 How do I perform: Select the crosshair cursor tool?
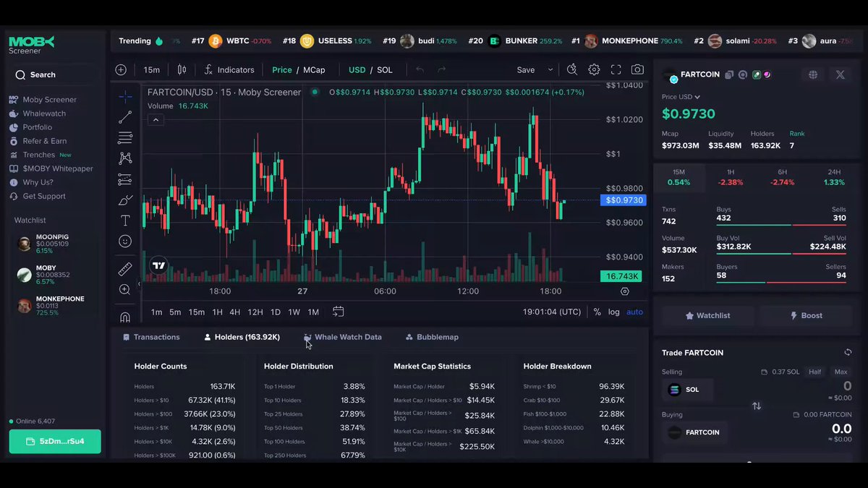tap(125, 96)
